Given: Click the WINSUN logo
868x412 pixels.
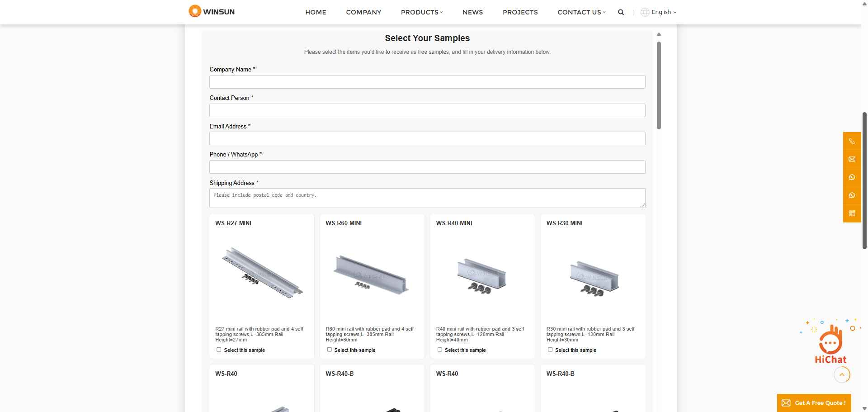Looking at the screenshot, I should [x=212, y=11].
